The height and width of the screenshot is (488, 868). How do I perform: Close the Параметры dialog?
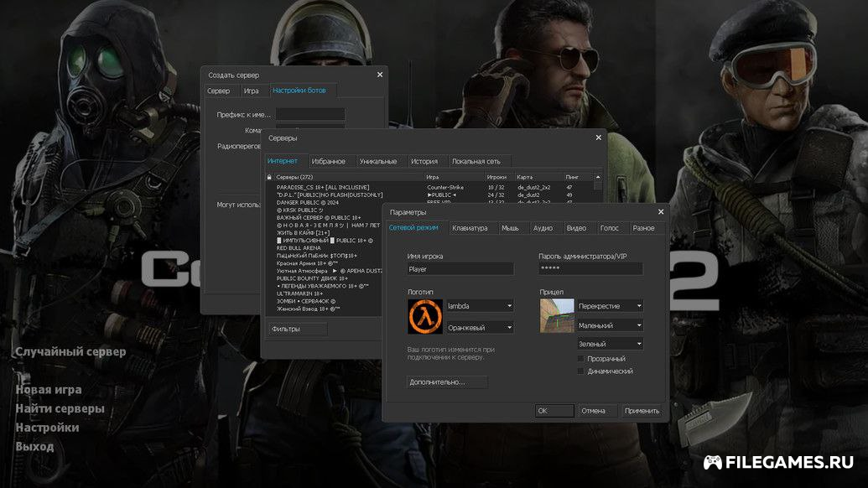pos(660,212)
